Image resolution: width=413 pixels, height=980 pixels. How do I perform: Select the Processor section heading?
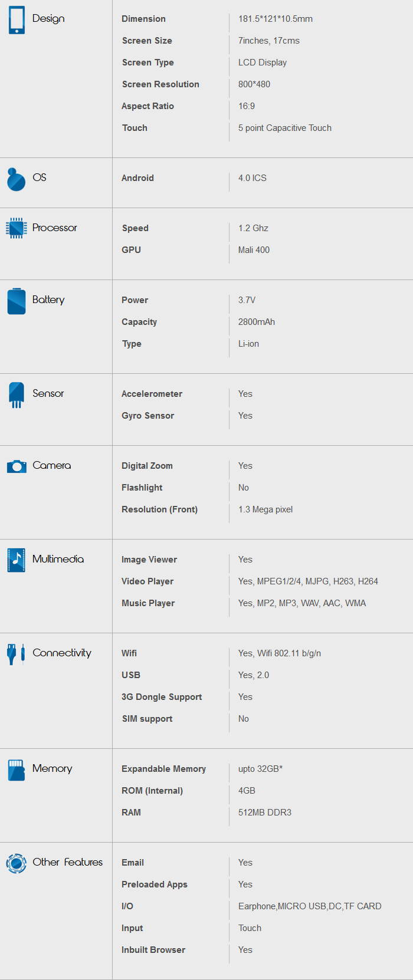pos(54,228)
